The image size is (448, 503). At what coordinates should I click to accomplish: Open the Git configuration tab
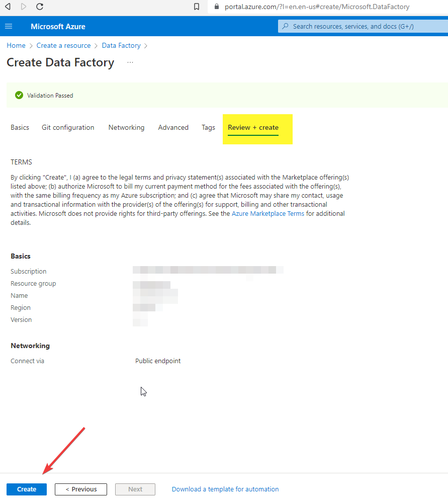pos(68,128)
